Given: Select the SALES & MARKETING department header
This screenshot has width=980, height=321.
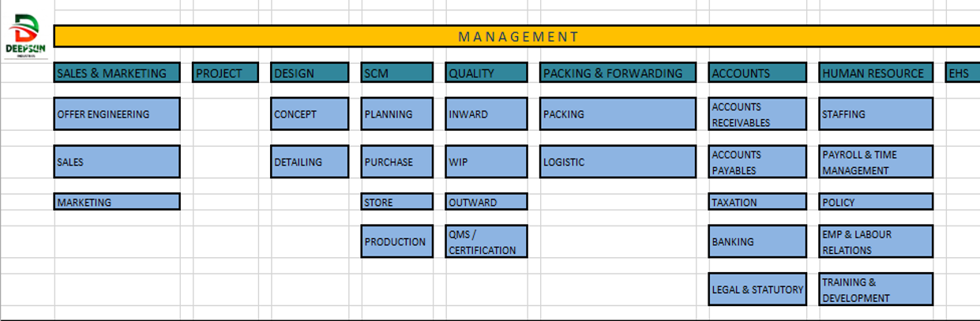Looking at the screenshot, I should (117, 73).
